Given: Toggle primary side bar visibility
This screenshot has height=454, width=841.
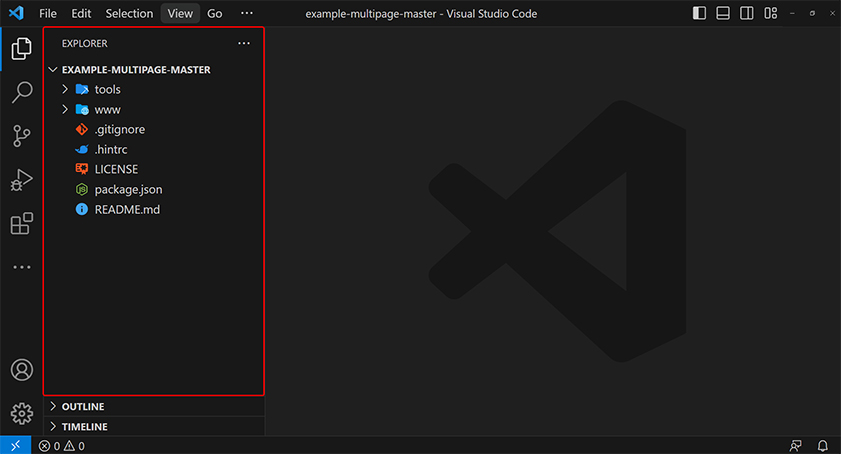Looking at the screenshot, I should [x=699, y=13].
